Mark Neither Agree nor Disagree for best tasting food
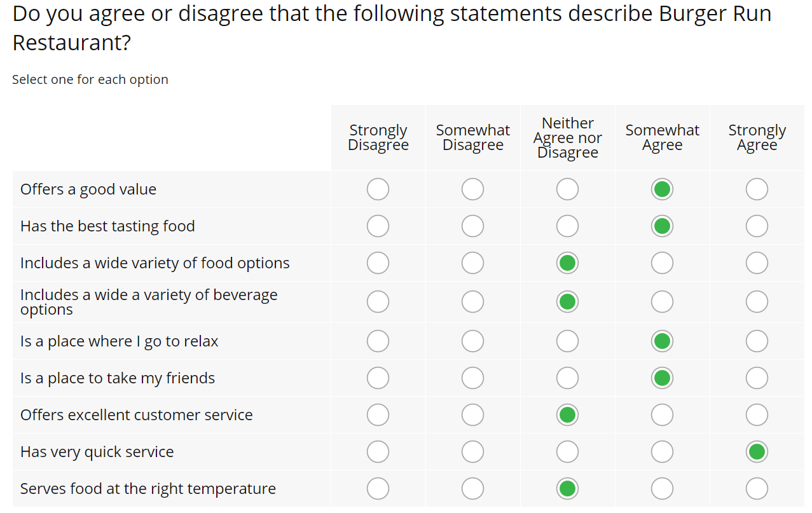This screenshot has height=513, width=812. coord(567,226)
